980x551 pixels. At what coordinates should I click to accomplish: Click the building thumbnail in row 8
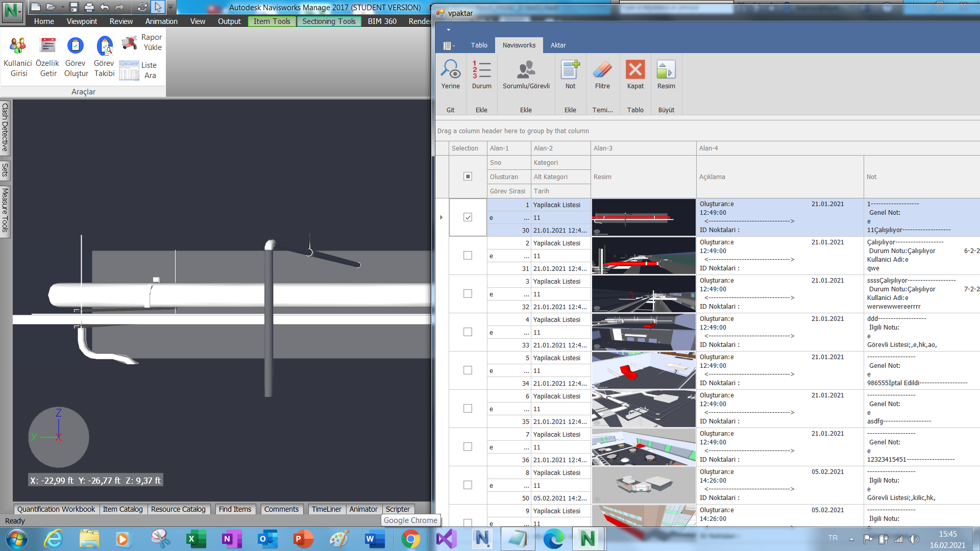pyautogui.click(x=644, y=485)
